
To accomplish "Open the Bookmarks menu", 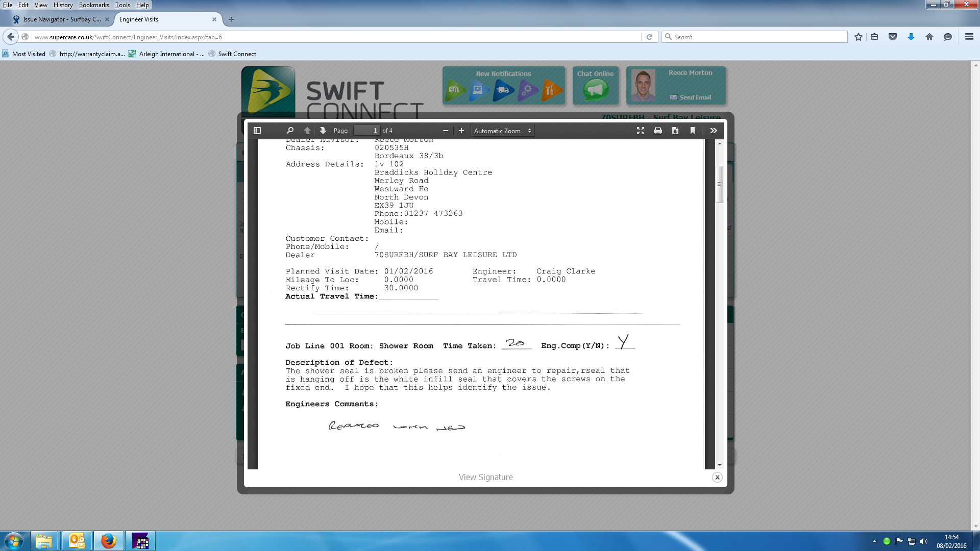I will 93,5.
